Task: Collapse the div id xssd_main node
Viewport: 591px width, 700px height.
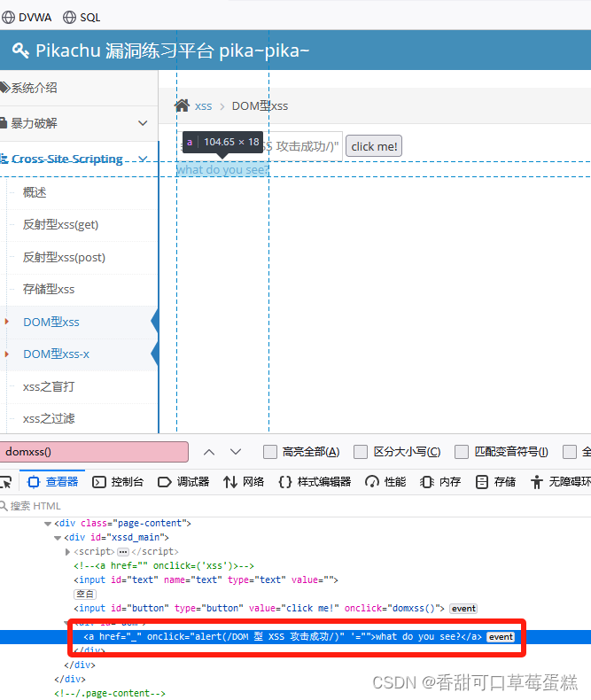Action: point(58,538)
